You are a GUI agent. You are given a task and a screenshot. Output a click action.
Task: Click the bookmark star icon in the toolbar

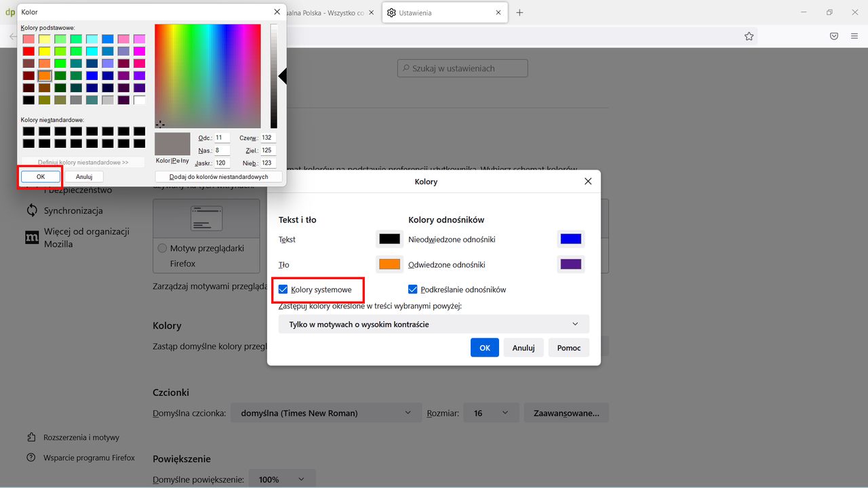click(x=749, y=36)
